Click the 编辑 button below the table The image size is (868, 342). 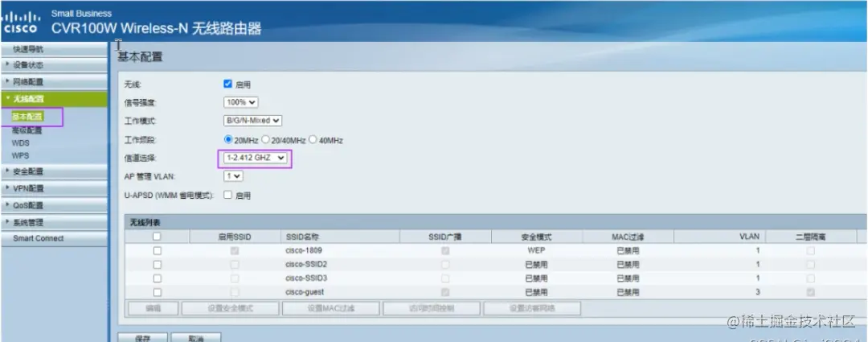click(x=153, y=309)
